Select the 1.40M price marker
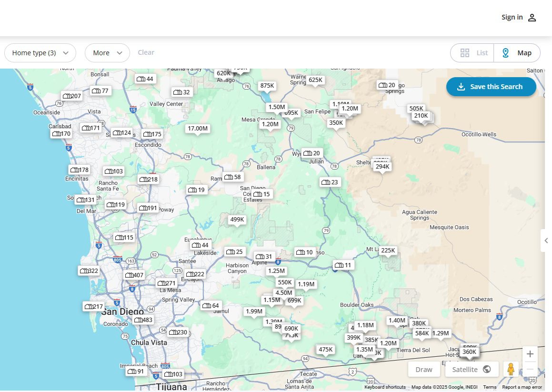552x392 pixels. click(x=397, y=321)
